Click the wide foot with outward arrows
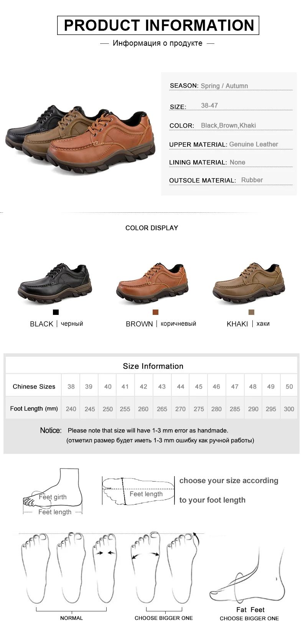Image resolution: width=303 pixels, height=644 pixels. pyautogui.click(x=146, y=568)
